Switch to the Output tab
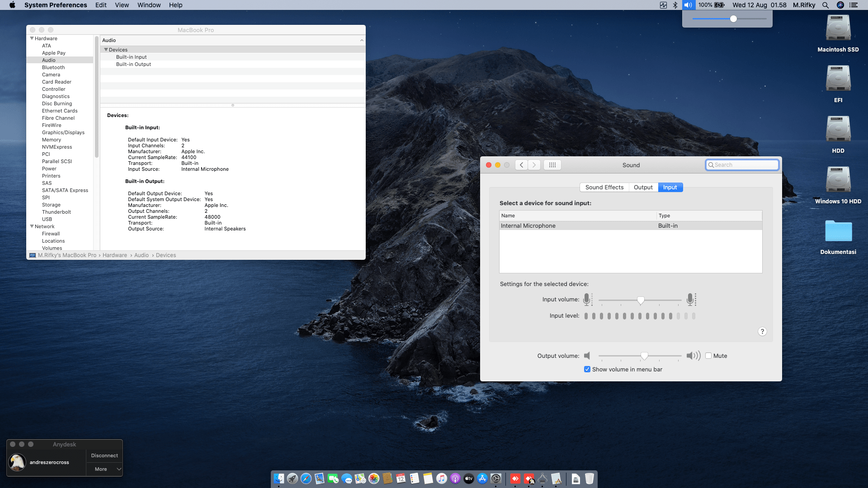The image size is (868, 488). tap(643, 187)
